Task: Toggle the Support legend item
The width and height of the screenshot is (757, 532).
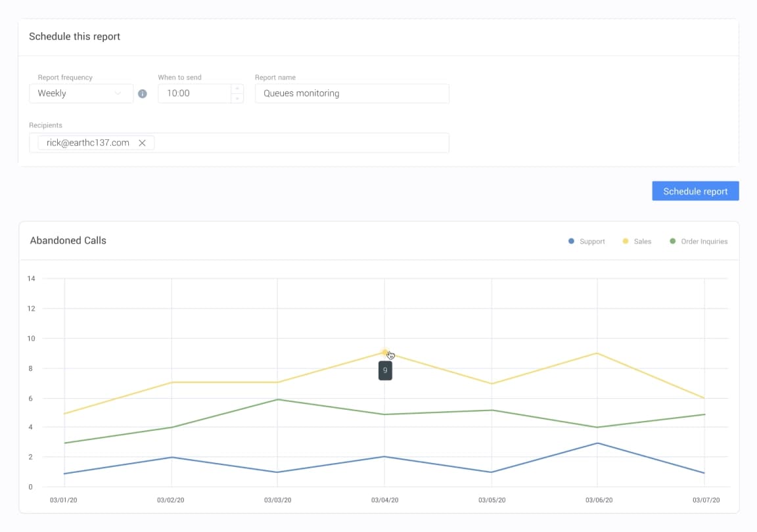Action: point(587,242)
